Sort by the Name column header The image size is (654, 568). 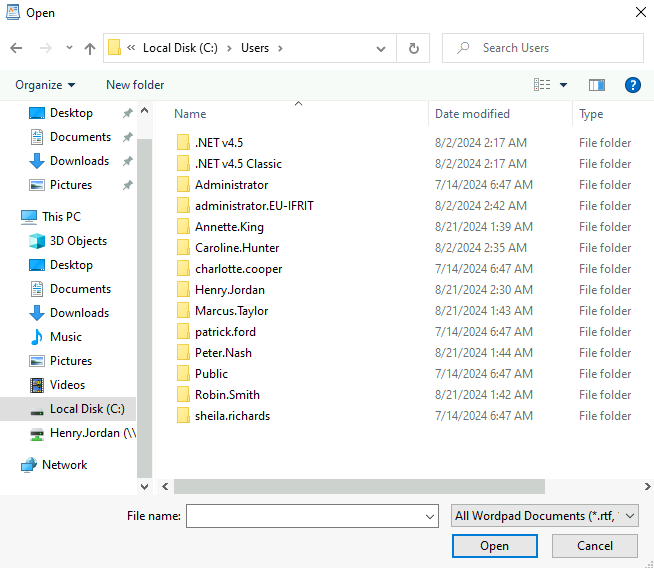point(190,114)
